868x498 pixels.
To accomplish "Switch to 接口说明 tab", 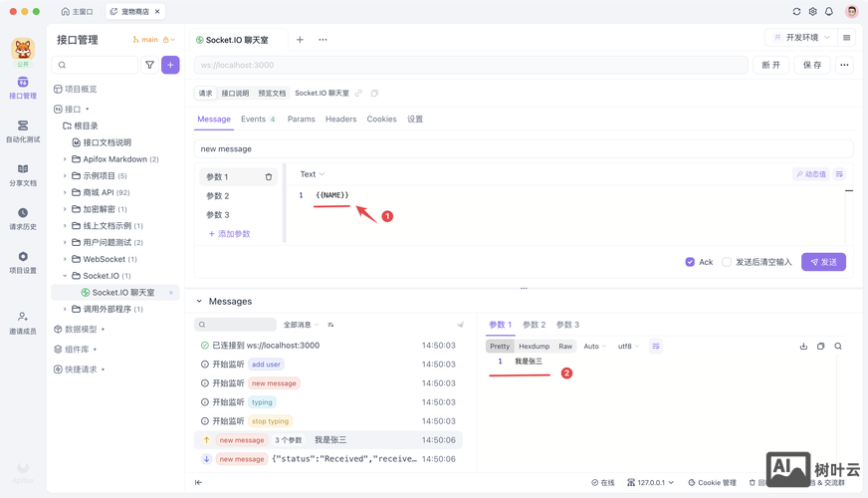I will [x=235, y=93].
